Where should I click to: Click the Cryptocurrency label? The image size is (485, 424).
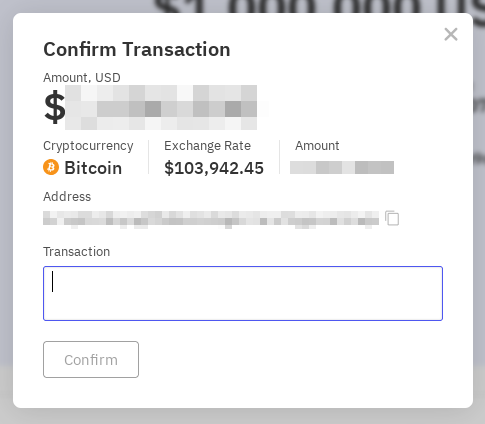pyautogui.click(x=88, y=146)
